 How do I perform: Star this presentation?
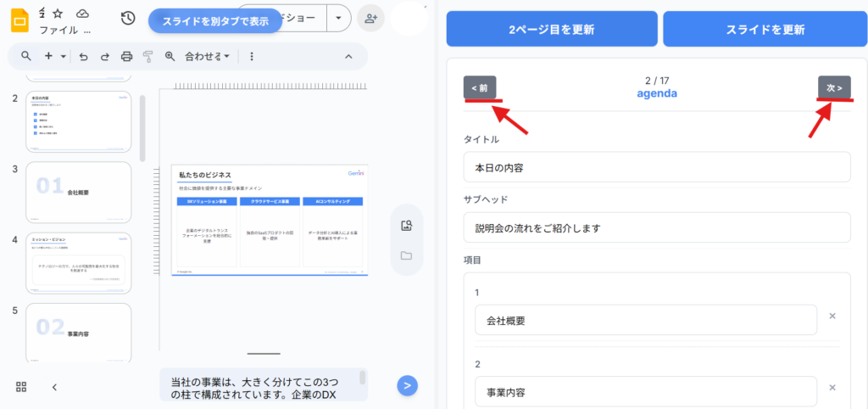pos(58,14)
